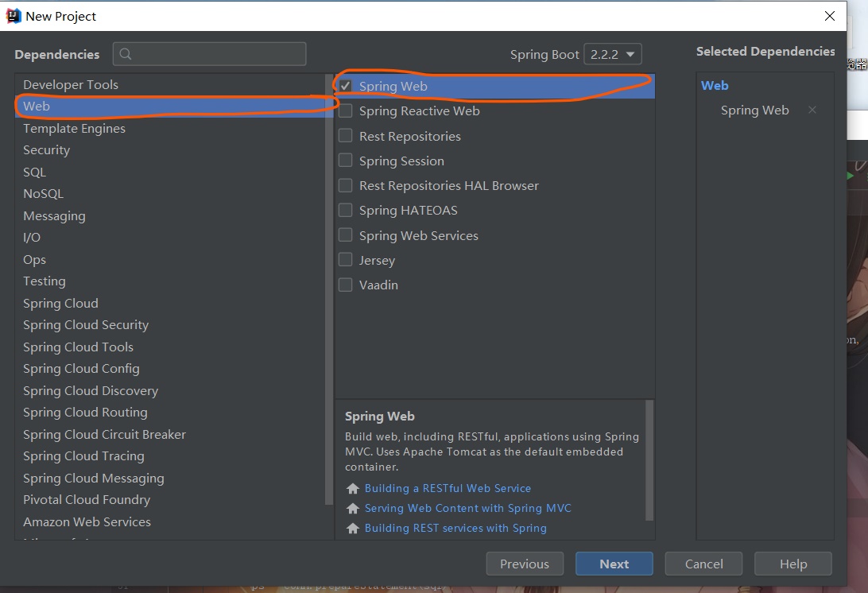
Task: Uncheck the Spring Web checkbox
Action: 346,86
